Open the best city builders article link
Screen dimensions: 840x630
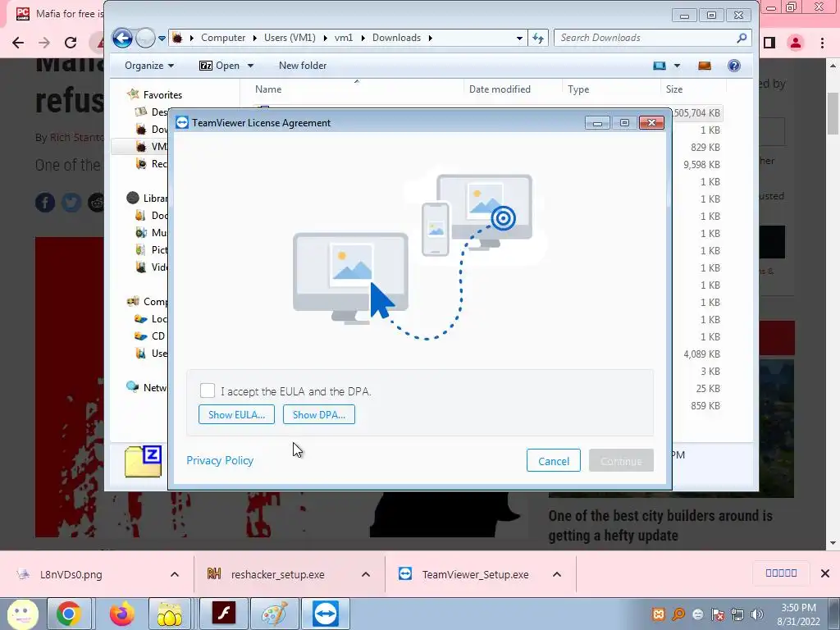point(660,525)
